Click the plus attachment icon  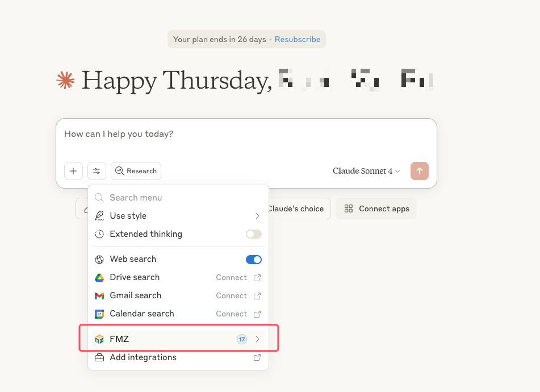(73, 171)
